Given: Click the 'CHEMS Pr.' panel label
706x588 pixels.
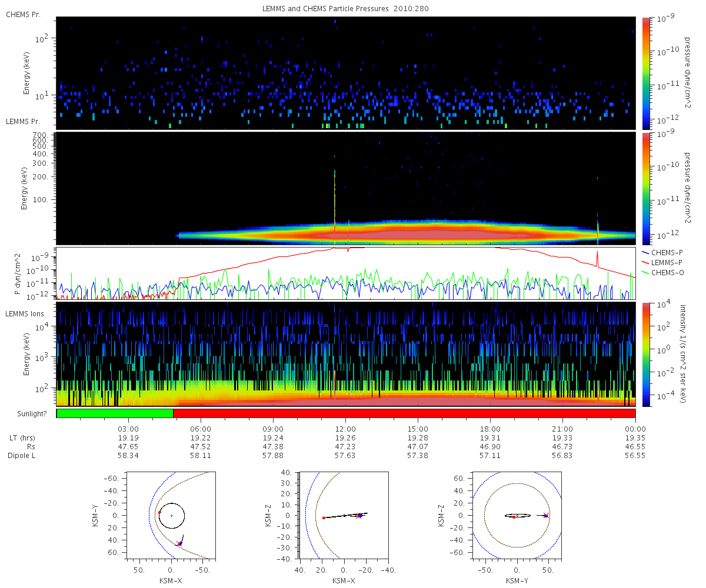Looking at the screenshot, I should coord(23,14).
